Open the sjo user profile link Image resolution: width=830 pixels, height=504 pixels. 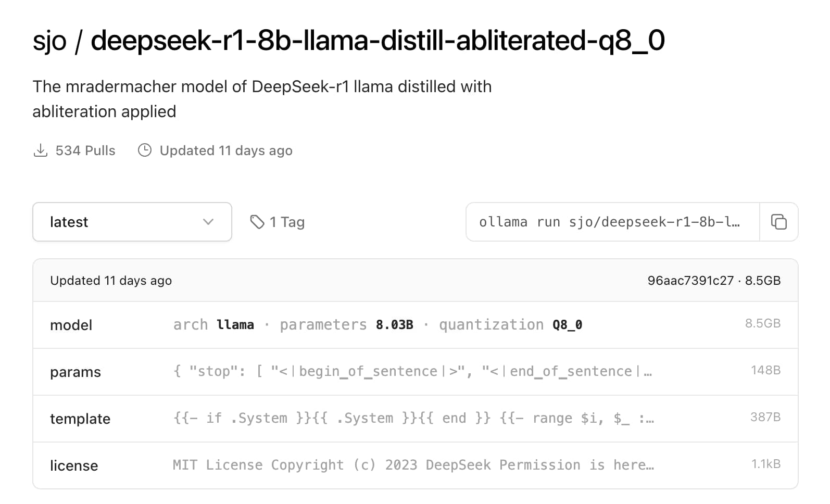point(49,41)
